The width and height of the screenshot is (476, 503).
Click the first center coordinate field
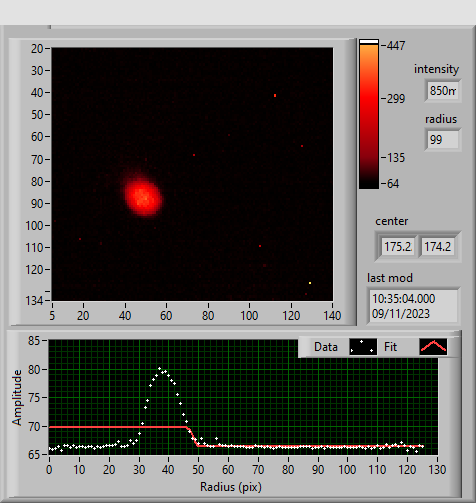point(398,247)
